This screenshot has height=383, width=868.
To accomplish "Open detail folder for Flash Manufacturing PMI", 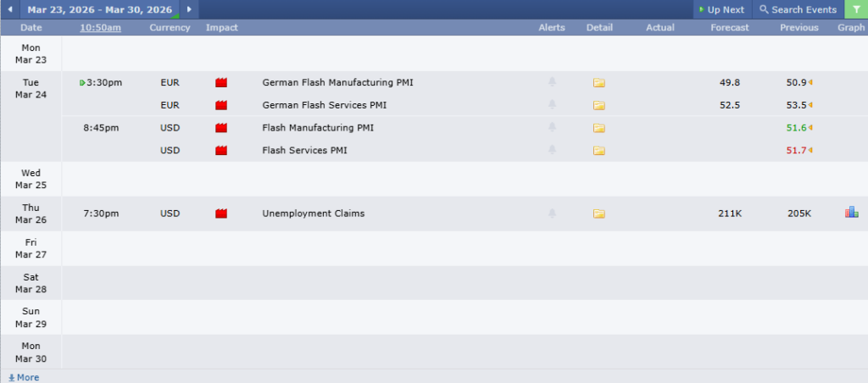I will coord(599,129).
